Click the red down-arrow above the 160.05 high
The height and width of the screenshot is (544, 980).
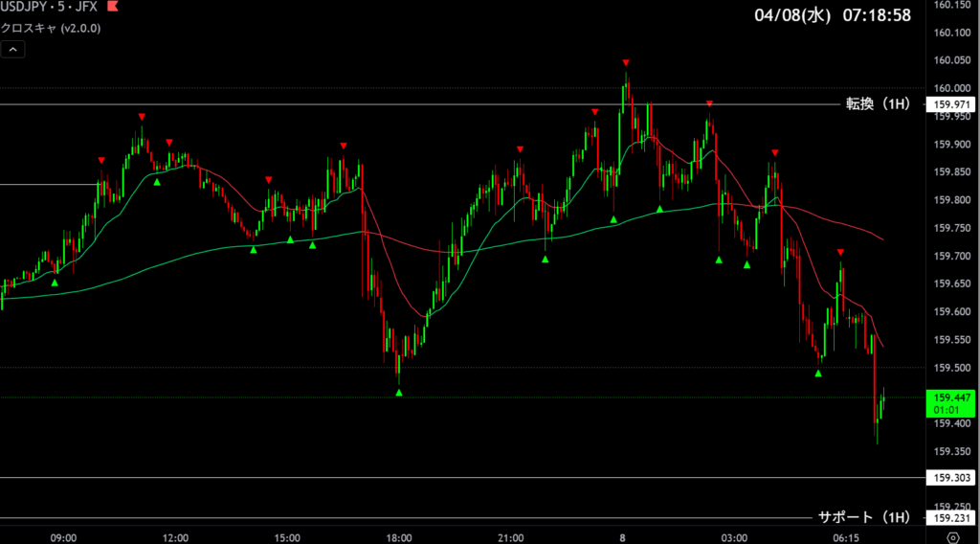(626, 62)
